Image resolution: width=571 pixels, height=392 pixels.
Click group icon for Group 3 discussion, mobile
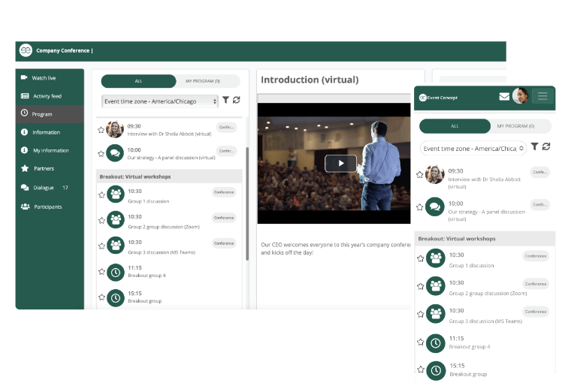tap(436, 314)
